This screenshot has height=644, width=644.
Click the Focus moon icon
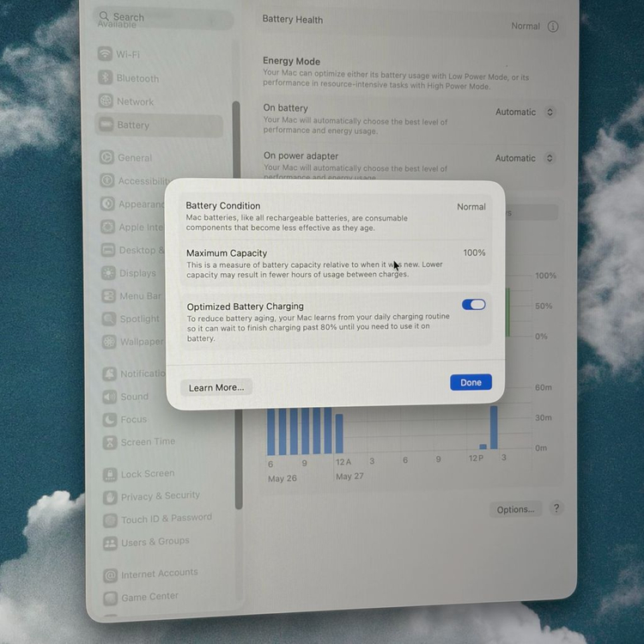(x=110, y=419)
